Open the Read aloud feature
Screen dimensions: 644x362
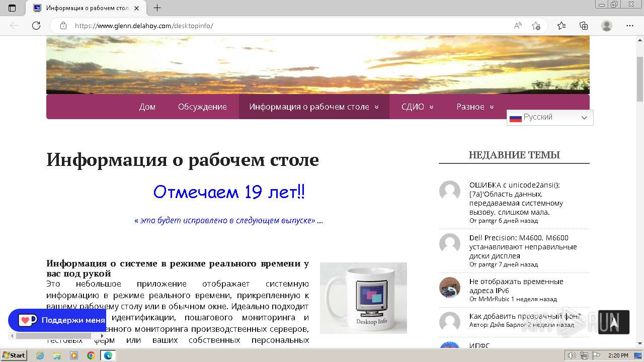coord(518,26)
